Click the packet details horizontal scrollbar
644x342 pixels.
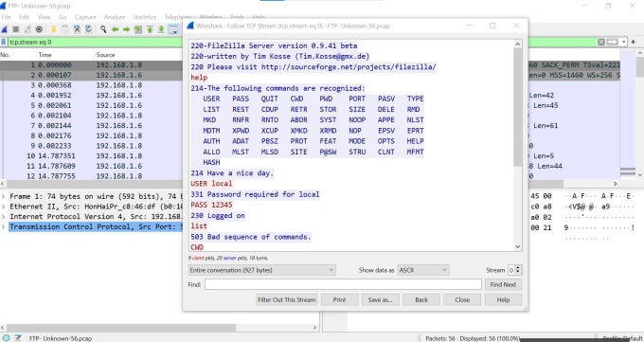(121, 328)
